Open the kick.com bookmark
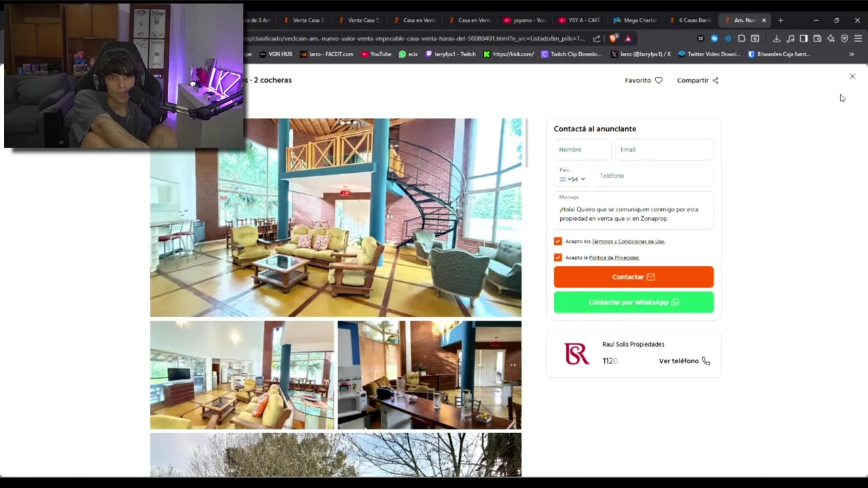Viewport: 868px width, 488px height. (x=509, y=54)
